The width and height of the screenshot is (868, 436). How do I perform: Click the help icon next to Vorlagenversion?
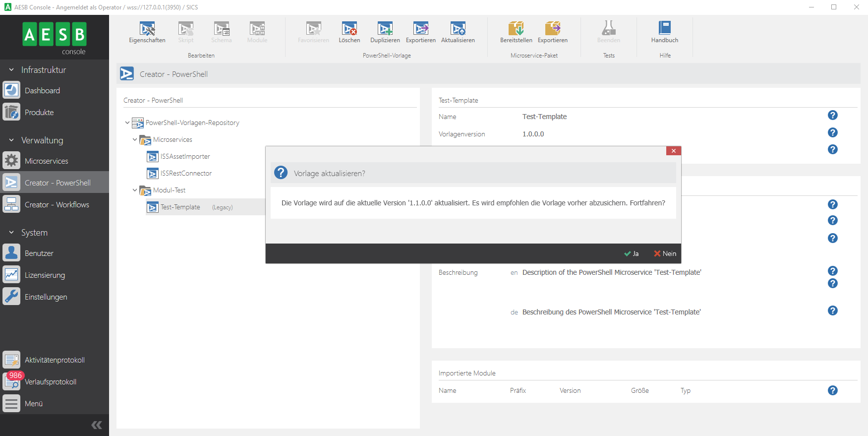832,132
